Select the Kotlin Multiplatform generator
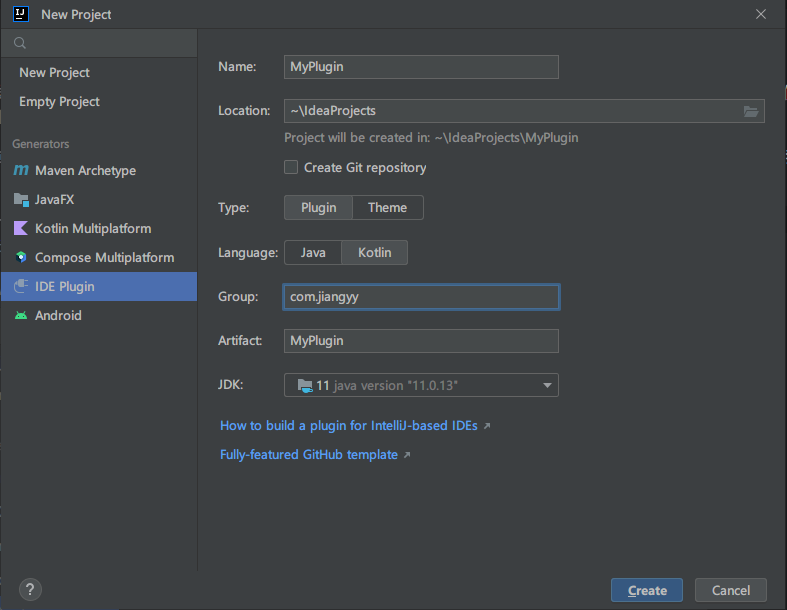The height and width of the screenshot is (610, 787). tap(99, 229)
